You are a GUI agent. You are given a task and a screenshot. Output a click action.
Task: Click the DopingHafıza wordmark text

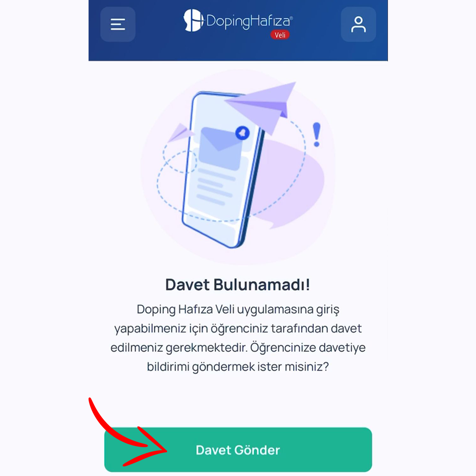[x=249, y=21]
